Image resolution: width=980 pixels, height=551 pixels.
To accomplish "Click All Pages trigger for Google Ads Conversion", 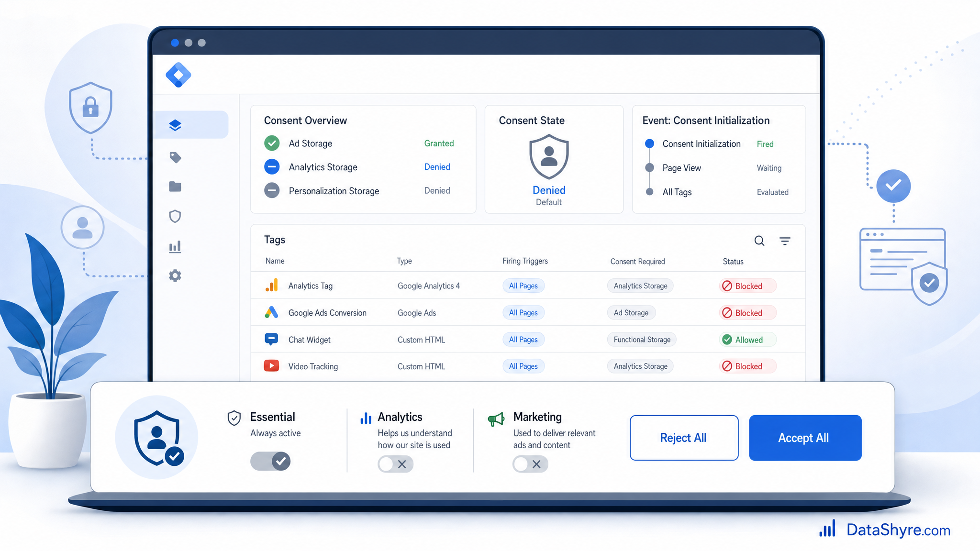I will [x=523, y=312].
